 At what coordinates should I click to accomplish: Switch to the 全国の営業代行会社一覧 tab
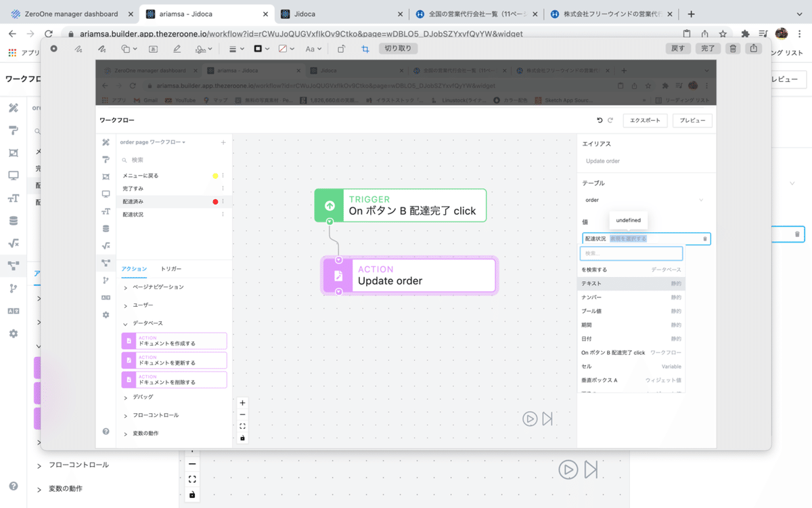point(477,14)
